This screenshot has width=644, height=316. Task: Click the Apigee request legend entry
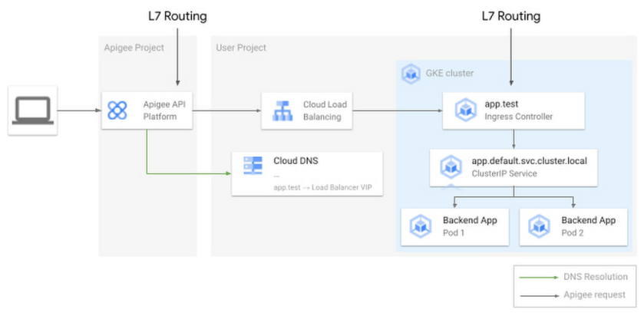pyautogui.click(x=594, y=295)
